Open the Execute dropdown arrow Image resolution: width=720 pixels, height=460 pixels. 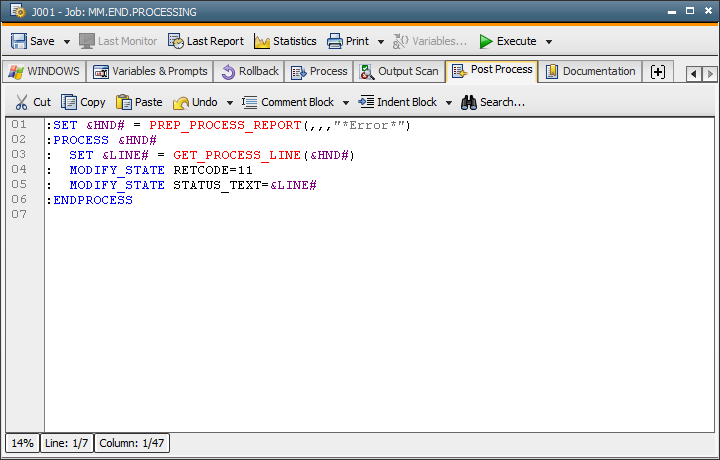click(549, 41)
